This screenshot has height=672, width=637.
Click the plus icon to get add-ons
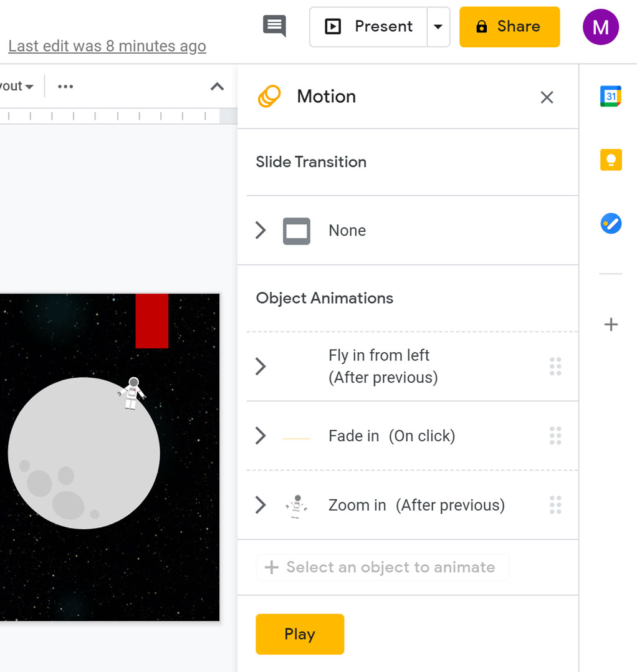[611, 324]
